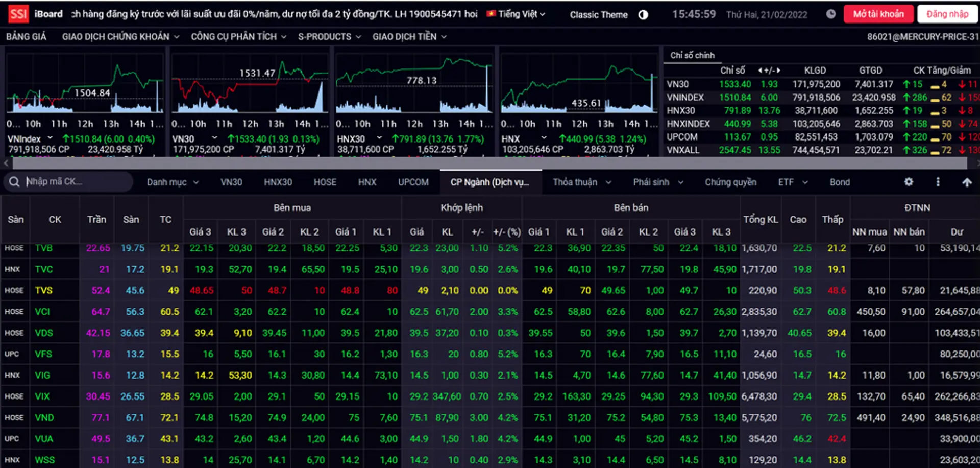Screen dimensions: 980x468
Task: Open the Thỏa thuận dropdown
Action: point(582,182)
